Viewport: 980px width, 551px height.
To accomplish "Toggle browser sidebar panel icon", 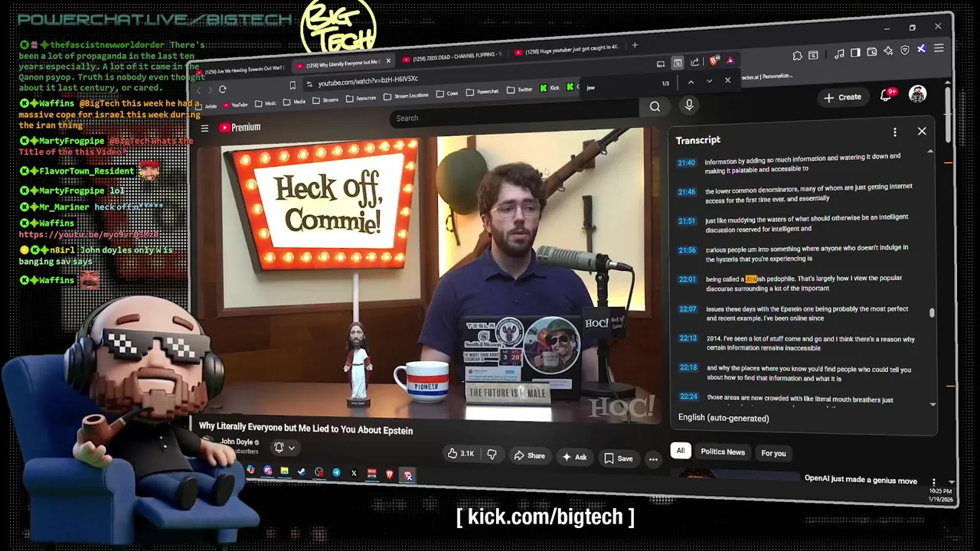I will tap(855, 53).
